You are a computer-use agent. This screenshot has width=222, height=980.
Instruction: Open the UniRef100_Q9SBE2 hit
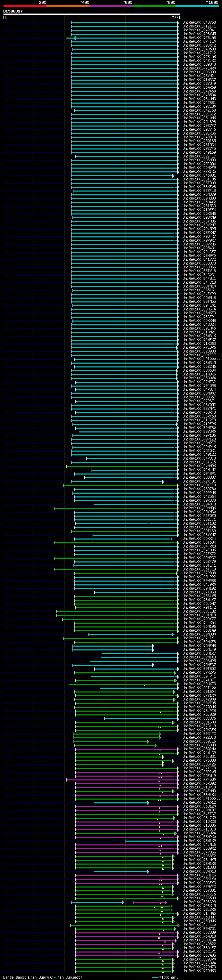point(199,856)
